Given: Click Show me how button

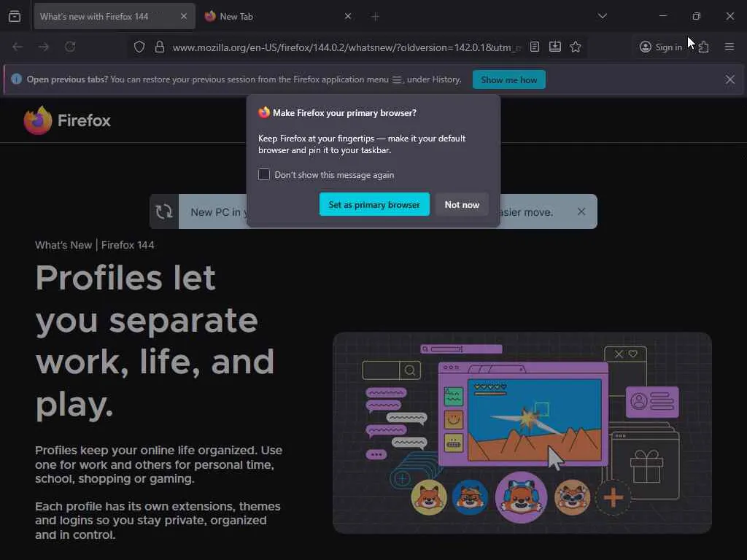Looking at the screenshot, I should click(x=508, y=79).
